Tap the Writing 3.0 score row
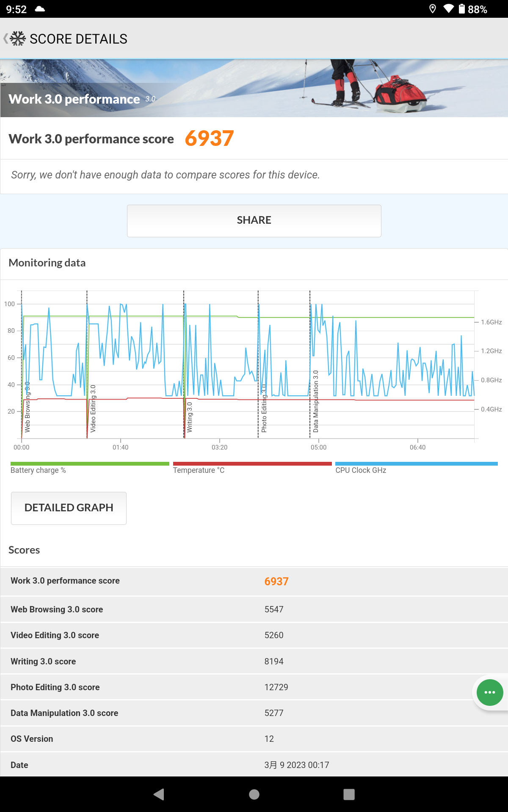 (254, 661)
